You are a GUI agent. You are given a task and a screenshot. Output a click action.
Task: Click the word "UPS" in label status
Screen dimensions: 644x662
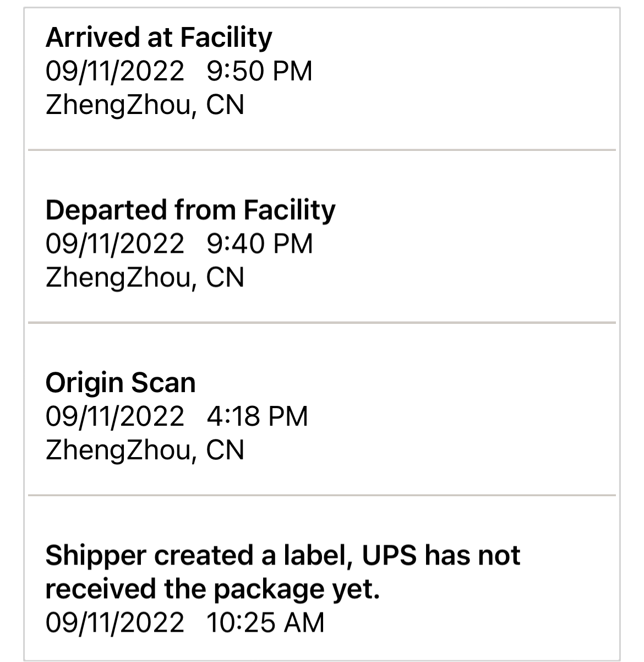pyautogui.click(x=389, y=555)
